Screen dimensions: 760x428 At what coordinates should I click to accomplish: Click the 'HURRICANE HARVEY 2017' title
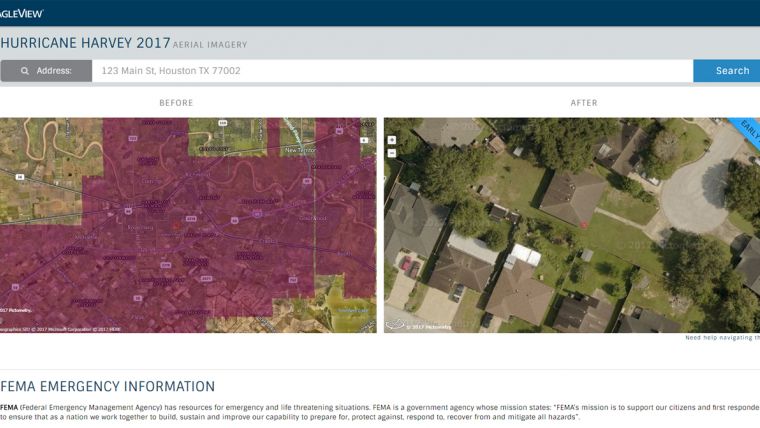click(85, 43)
